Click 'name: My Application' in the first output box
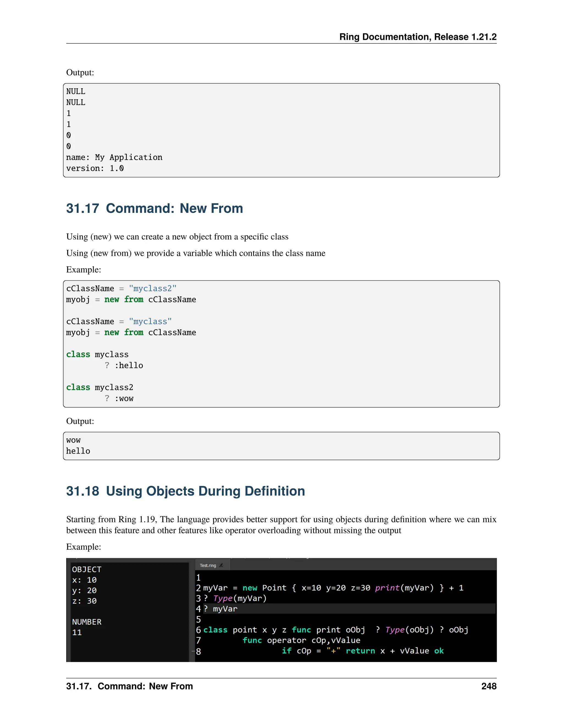Viewport: 563px width, 728px height. (114, 157)
